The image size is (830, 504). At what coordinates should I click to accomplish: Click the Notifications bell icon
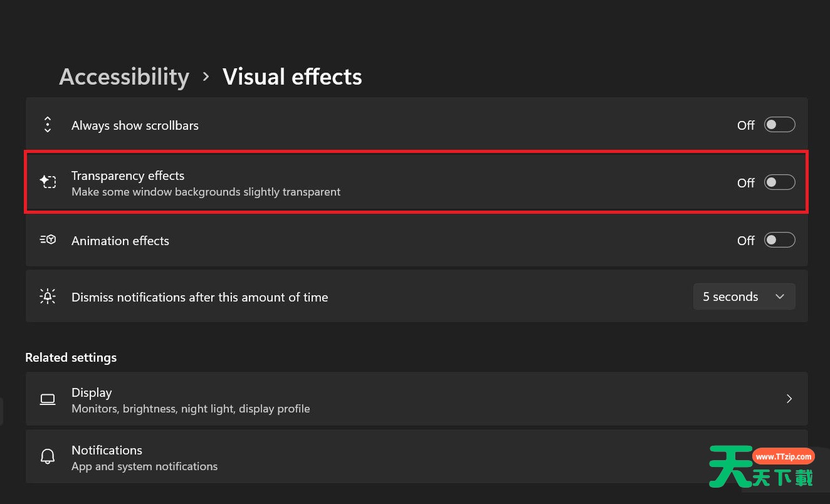coord(48,457)
